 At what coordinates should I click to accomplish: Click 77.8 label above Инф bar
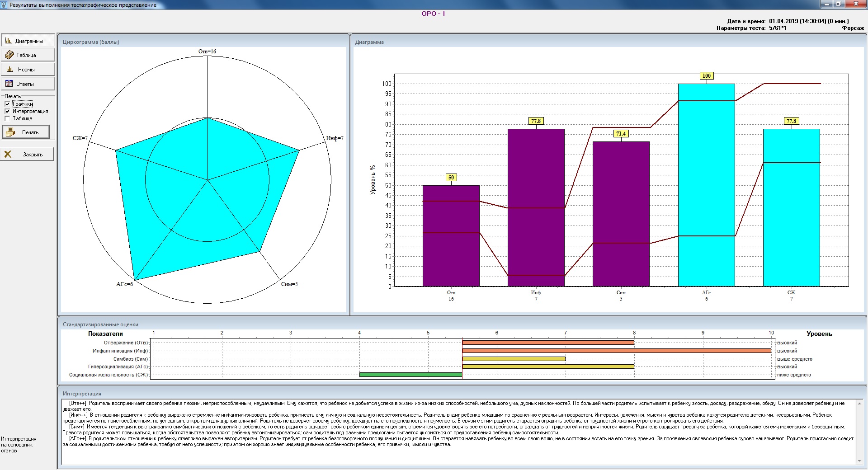click(x=536, y=121)
